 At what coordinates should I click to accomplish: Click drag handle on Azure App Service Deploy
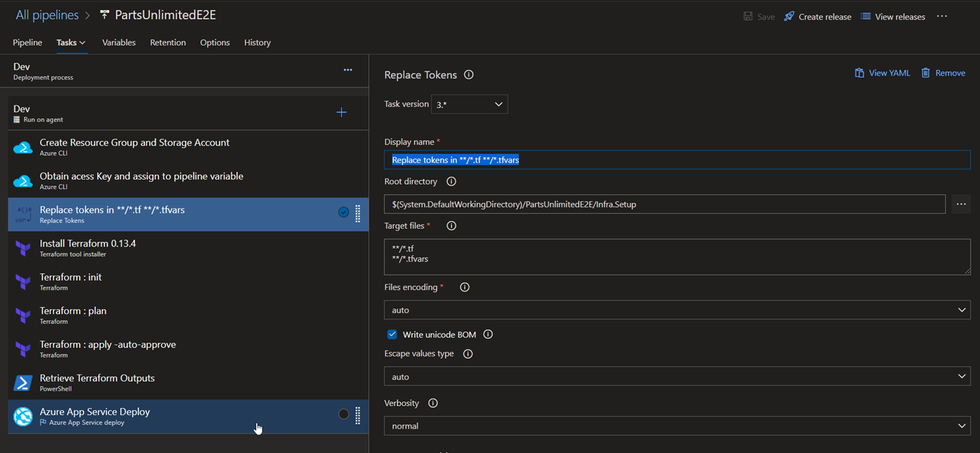(x=358, y=415)
